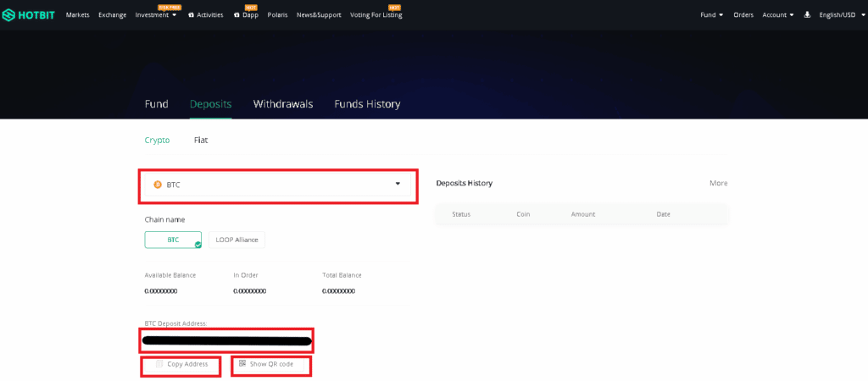The width and height of the screenshot is (868, 381).
Task: Click the download app icon
Action: click(x=807, y=15)
